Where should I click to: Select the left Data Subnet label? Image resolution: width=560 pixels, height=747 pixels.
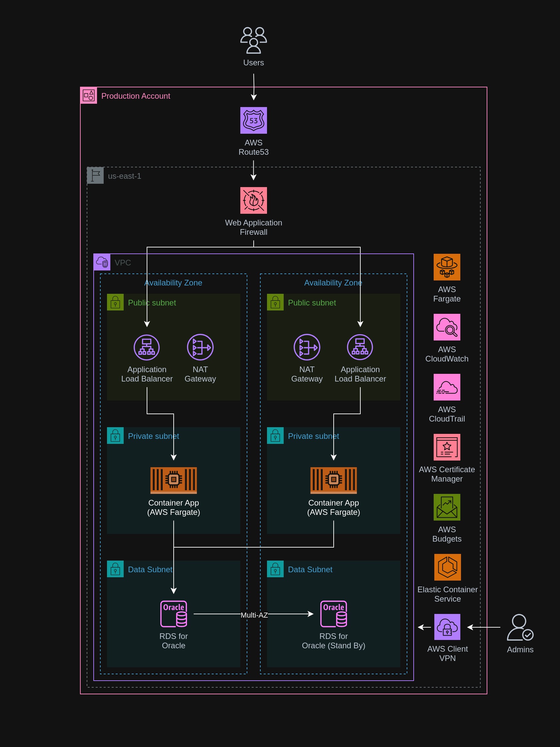click(x=150, y=569)
